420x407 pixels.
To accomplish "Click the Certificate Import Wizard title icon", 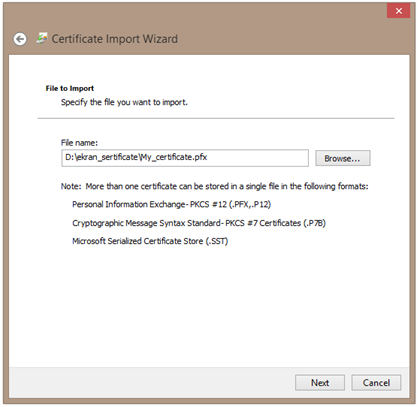I will pos(42,38).
